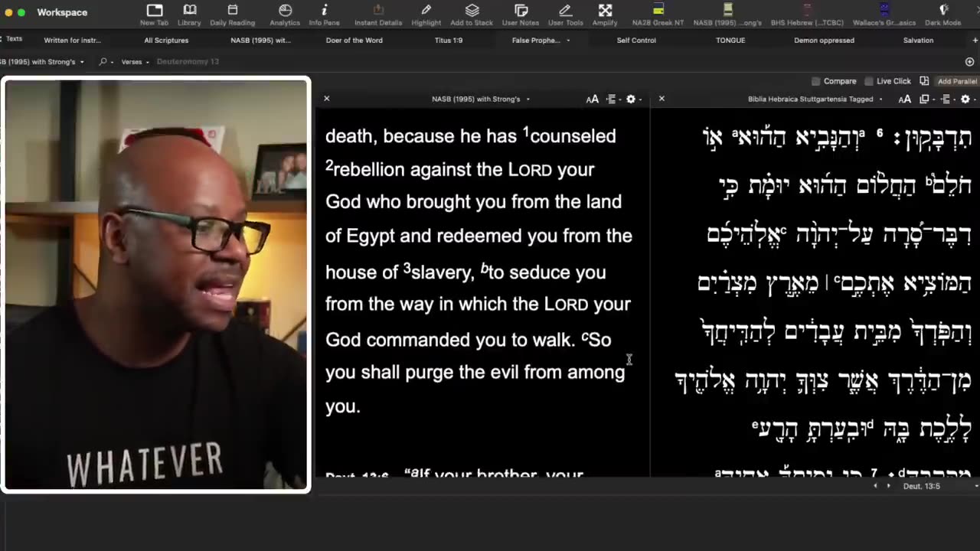Open Hebrew pane window-layer menu icon
980x551 pixels.
[x=926, y=99]
